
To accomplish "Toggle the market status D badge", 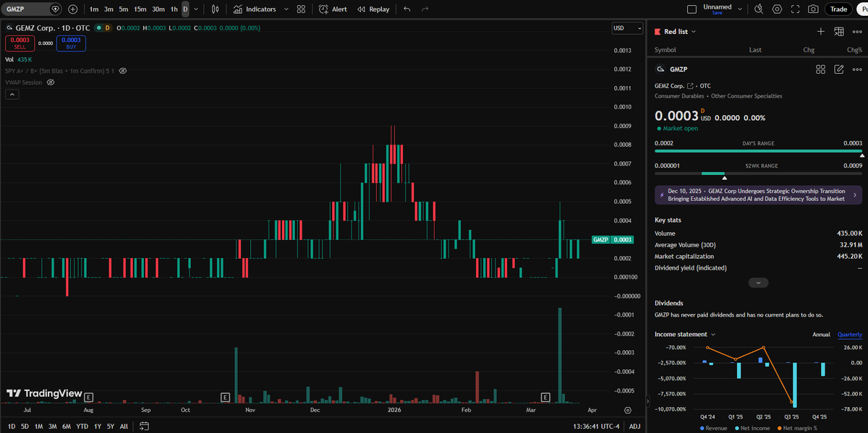I will (x=108, y=27).
